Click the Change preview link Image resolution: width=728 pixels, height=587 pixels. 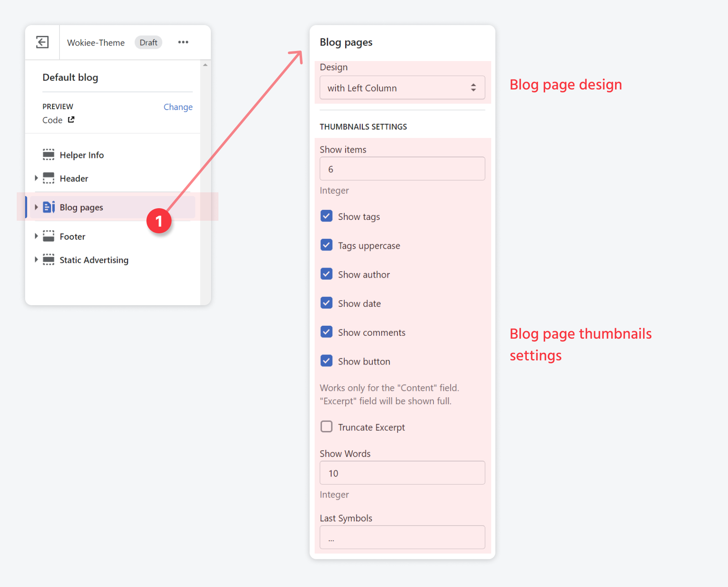(x=178, y=107)
